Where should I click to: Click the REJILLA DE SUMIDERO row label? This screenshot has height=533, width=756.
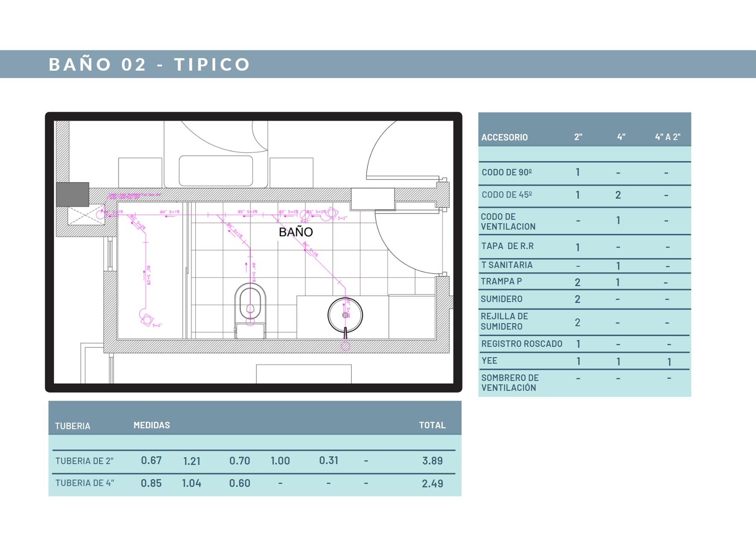[504, 321]
